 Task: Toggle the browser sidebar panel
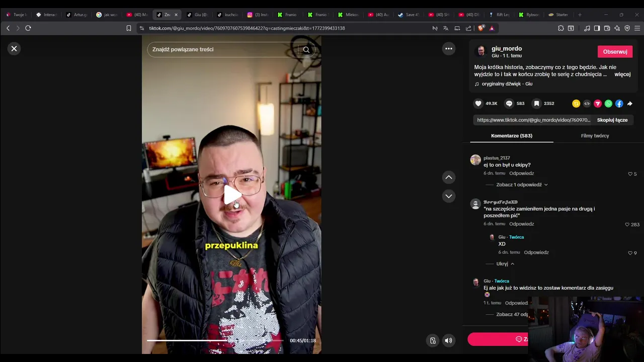[597, 28]
